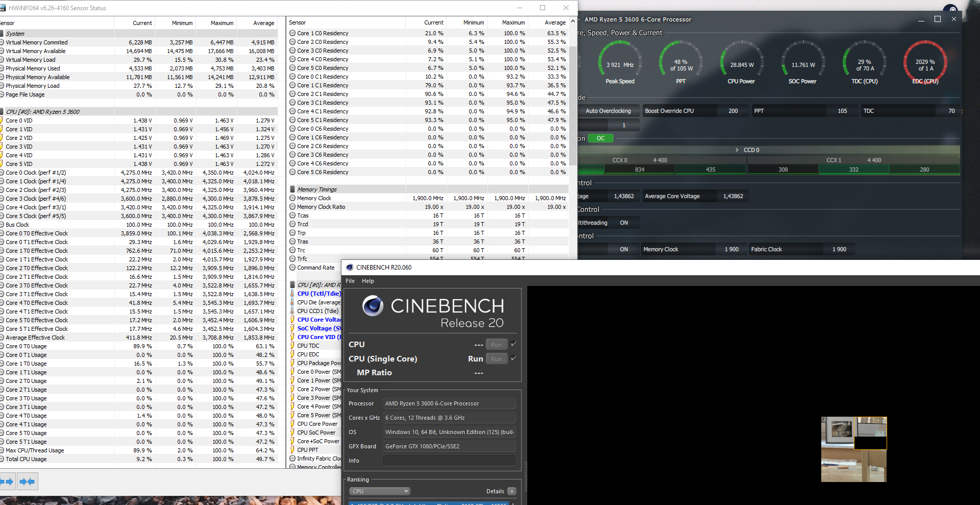Click the small photo thumbnail on the desktop
Viewport: 980px width, 505px height.
pos(854,449)
